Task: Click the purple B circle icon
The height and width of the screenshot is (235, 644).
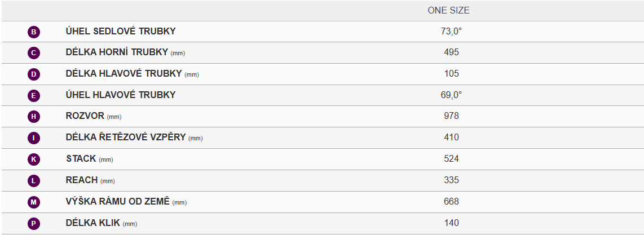Action: coord(34,32)
